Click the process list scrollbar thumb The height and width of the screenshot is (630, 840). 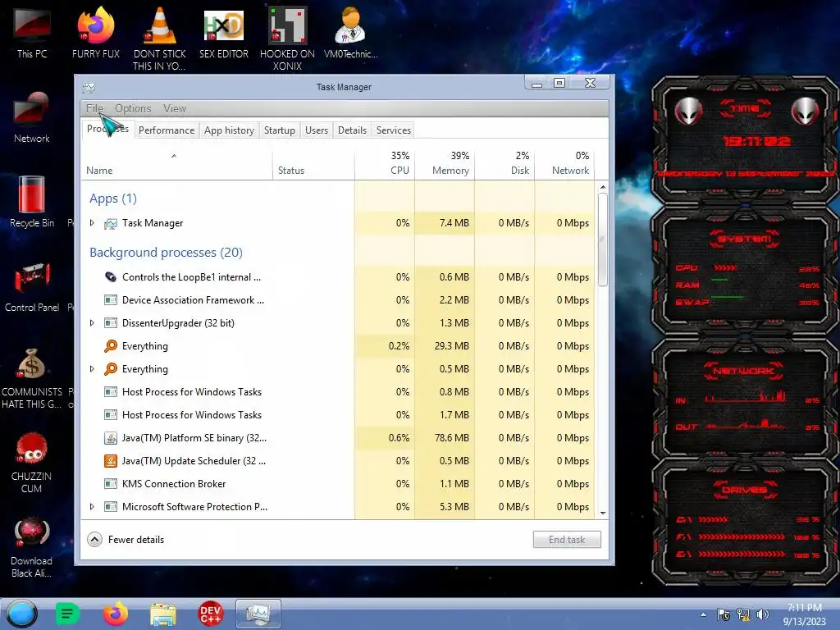(603, 240)
